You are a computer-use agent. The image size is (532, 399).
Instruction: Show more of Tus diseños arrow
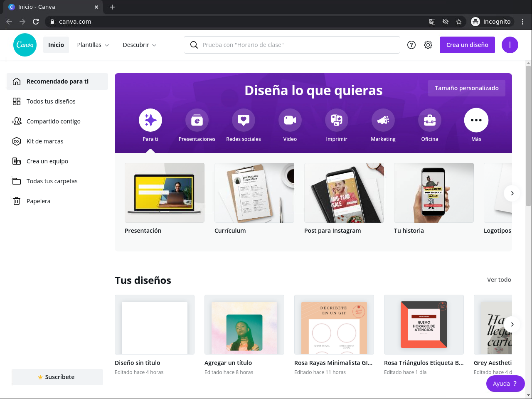(512, 325)
